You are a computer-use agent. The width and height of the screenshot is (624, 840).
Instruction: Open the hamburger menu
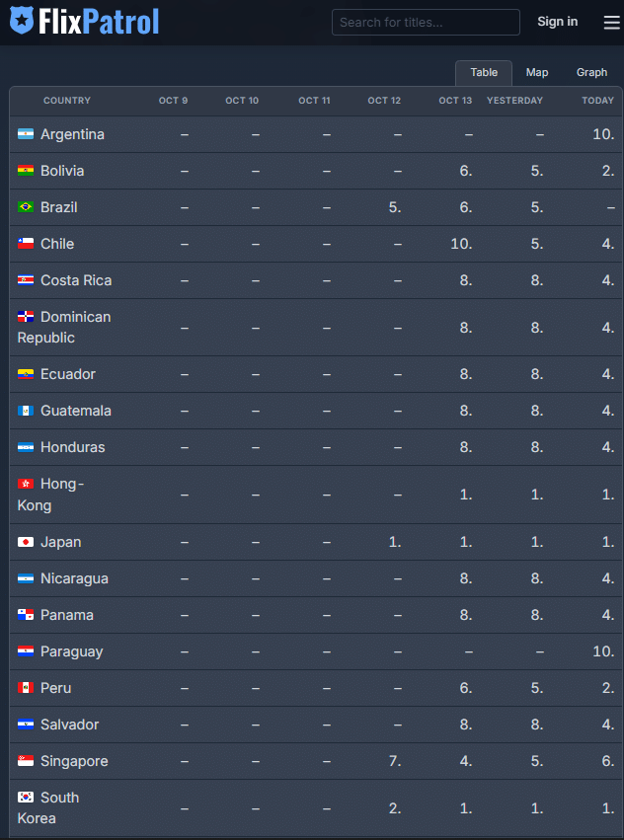click(x=612, y=23)
